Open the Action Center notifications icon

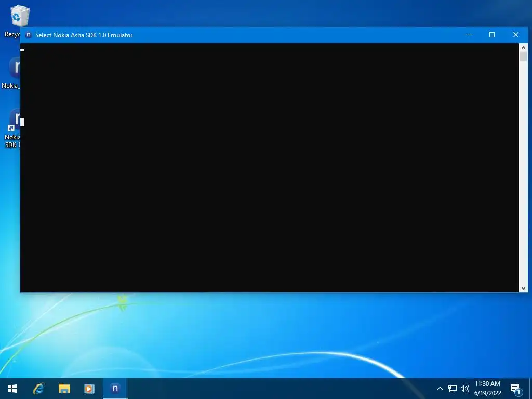516,389
